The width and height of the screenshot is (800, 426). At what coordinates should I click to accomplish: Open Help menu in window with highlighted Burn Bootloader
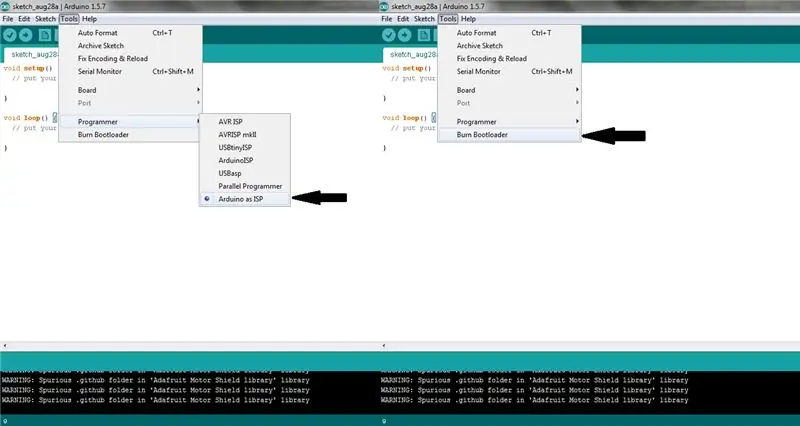[468, 19]
